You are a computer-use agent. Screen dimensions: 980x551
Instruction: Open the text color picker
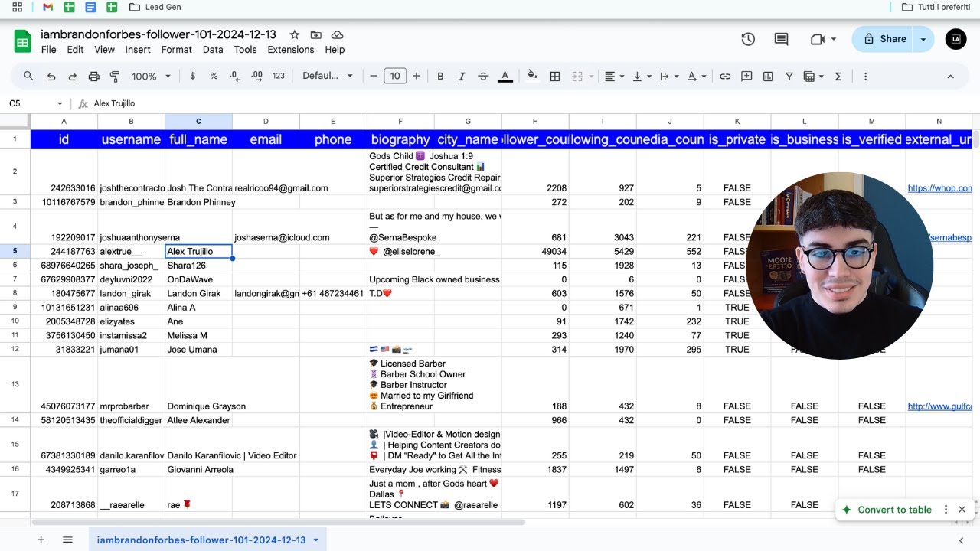[x=505, y=77]
